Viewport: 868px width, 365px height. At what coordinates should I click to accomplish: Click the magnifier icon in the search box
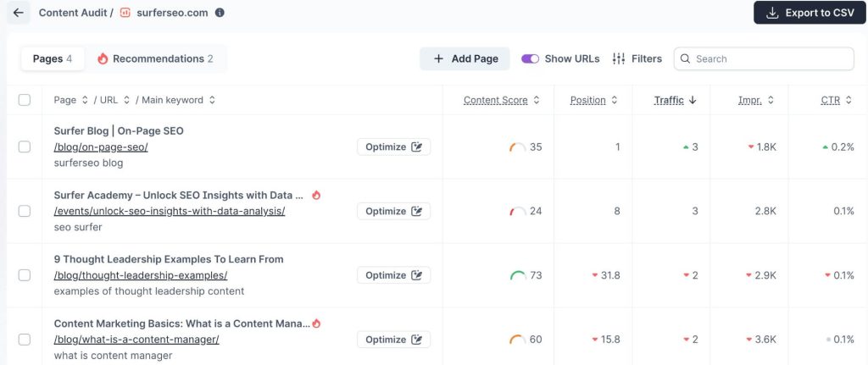686,58
